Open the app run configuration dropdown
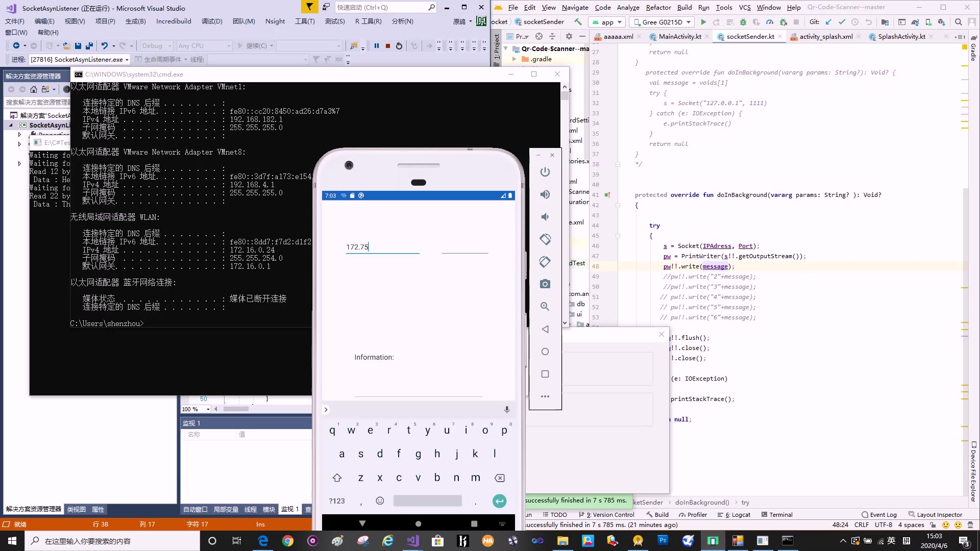Image resolution: width=980 pixels, height=551 pixels. tap(606, 22)
